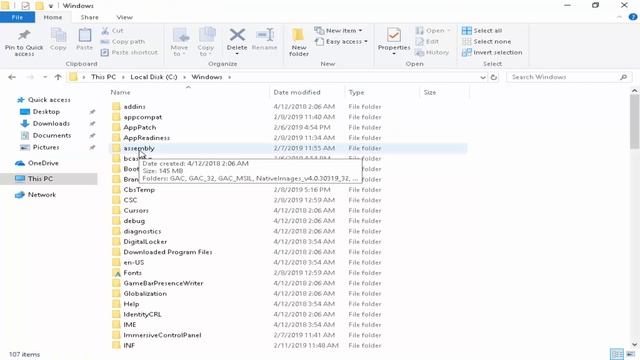Click the Copy ribbon icon

click(x=58, y=40)
